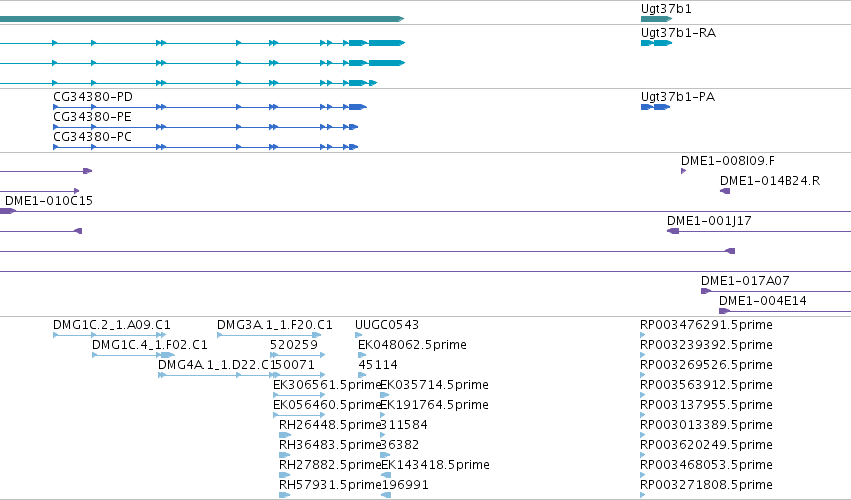Screen dimensions: 851x500
Task: Open the 36382 feature label
Action: pos(400,445)
